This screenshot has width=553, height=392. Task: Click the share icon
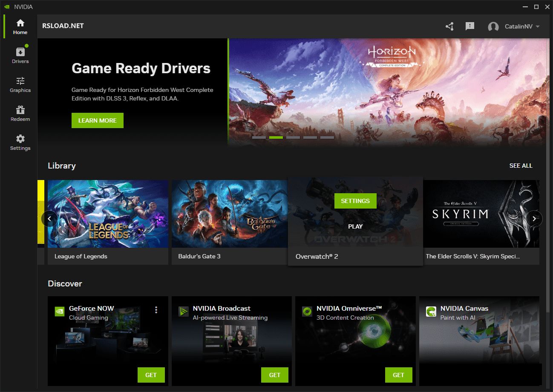pyautogui.click(x=449, y=26)
